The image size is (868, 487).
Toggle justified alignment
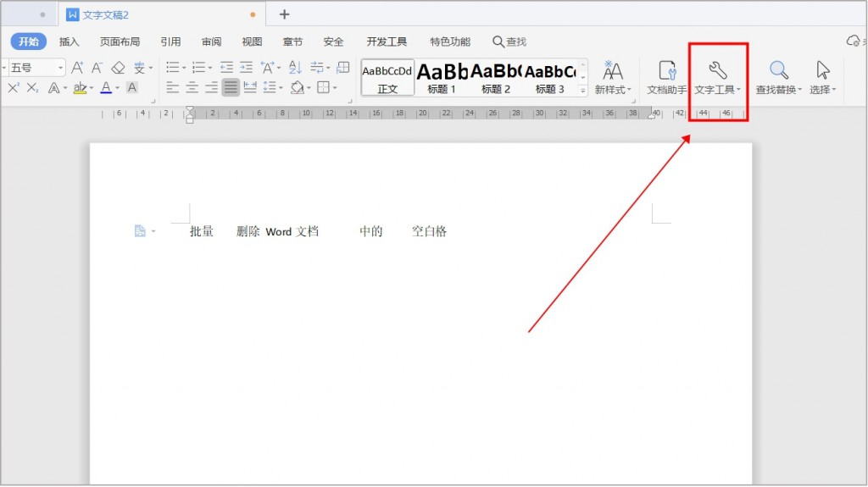click(231, 87)
